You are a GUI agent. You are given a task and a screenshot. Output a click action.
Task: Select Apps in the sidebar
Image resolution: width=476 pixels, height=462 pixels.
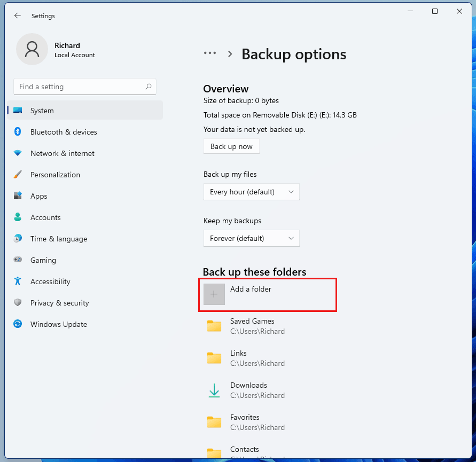point(85,196)
